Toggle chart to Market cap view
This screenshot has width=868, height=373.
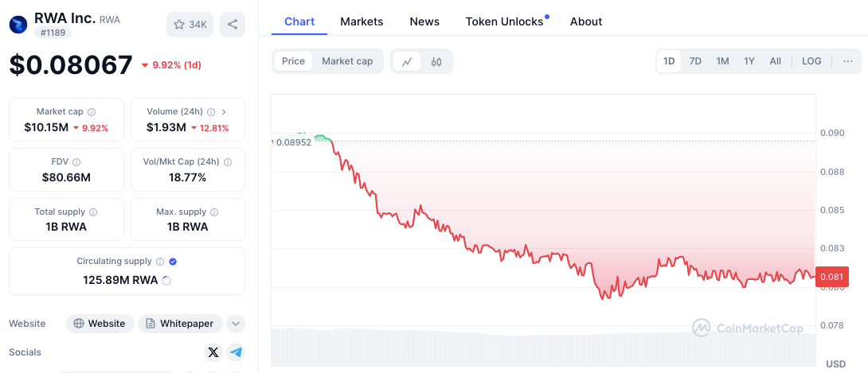347,61
